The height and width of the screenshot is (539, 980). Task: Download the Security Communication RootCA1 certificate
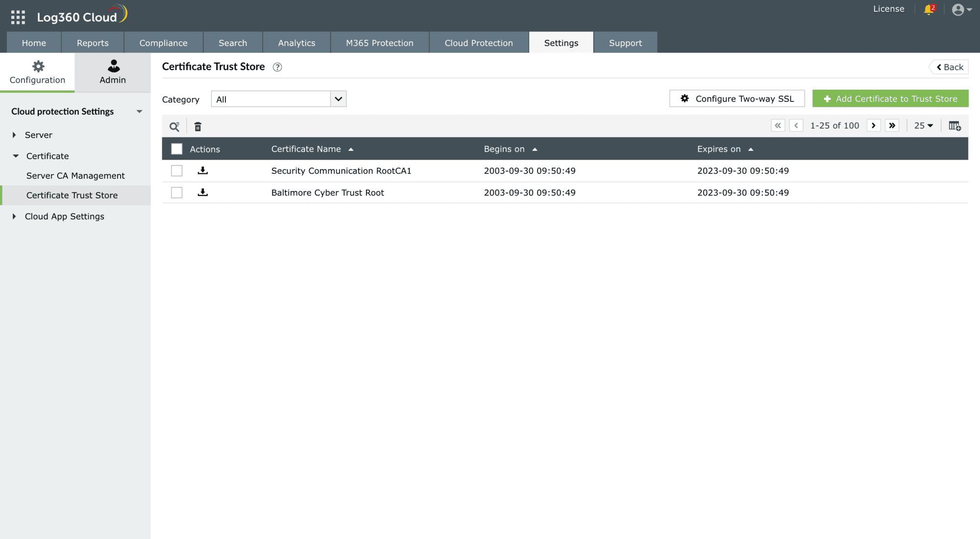203,171
